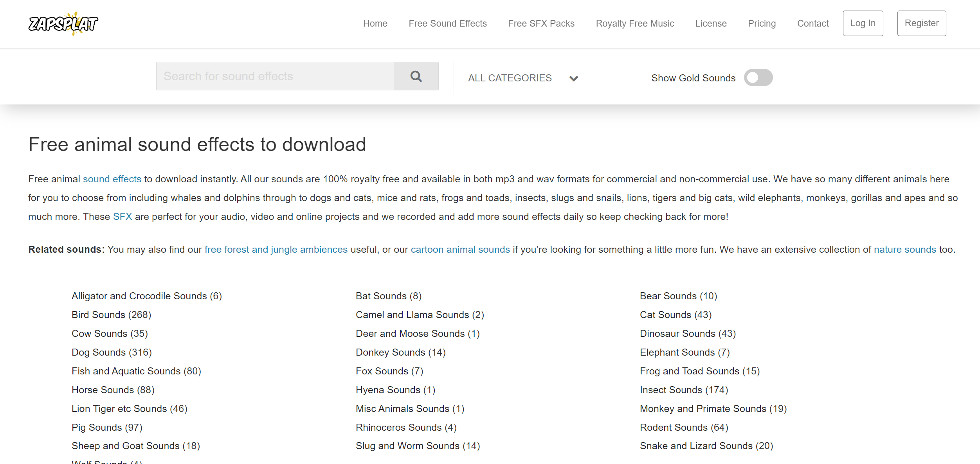Open the Bird Sounds category
Viewport: 980px width, 464px height.
(x=111, y=315)
